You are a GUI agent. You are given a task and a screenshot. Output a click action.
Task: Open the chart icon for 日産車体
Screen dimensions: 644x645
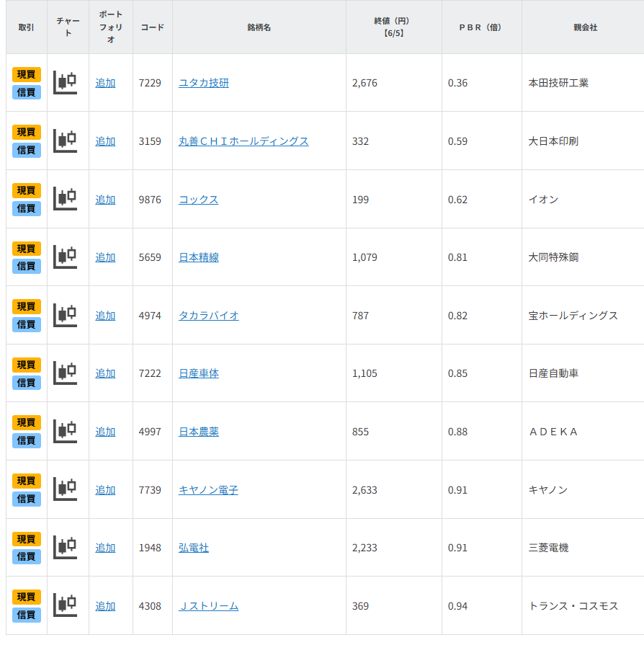point(66,373)
